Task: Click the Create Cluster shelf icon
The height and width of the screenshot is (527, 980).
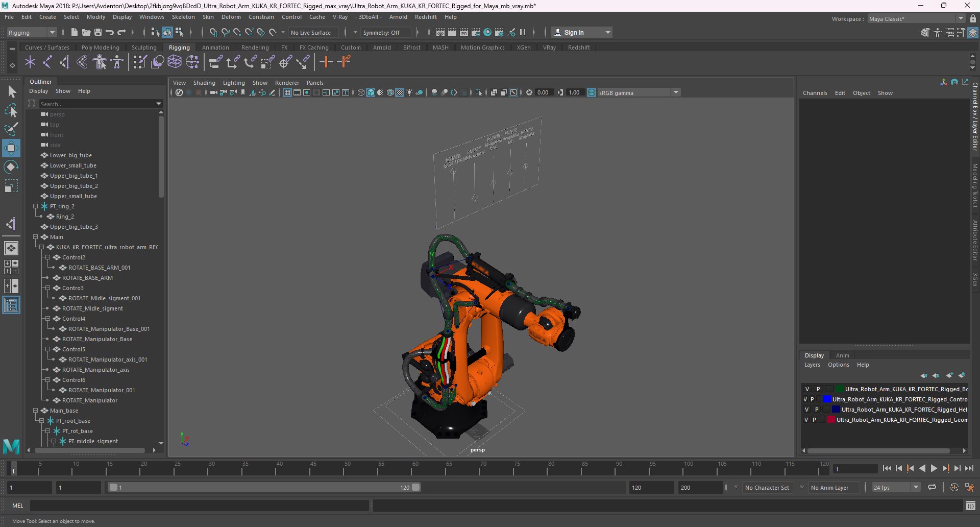Action: tap(193, 62)
